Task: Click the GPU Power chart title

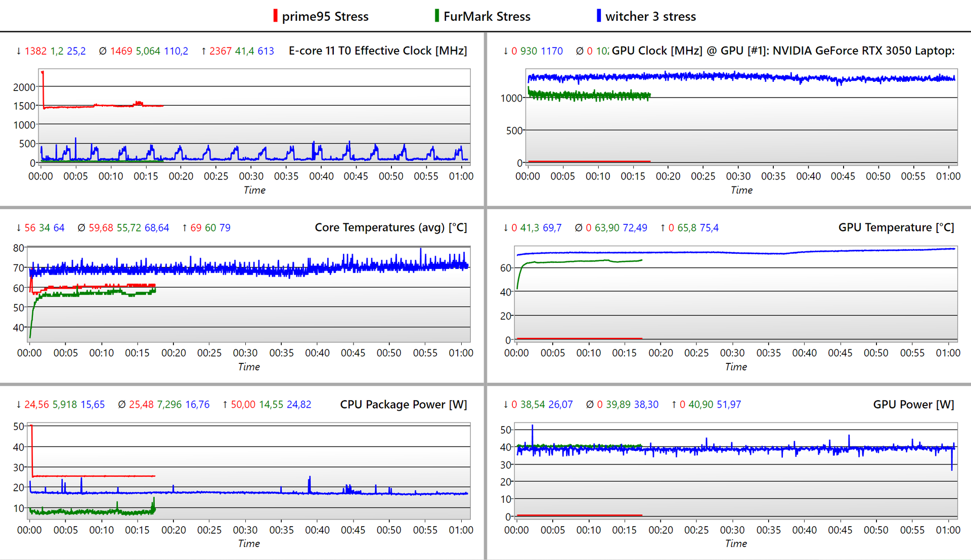Action: tap(913, 404)
